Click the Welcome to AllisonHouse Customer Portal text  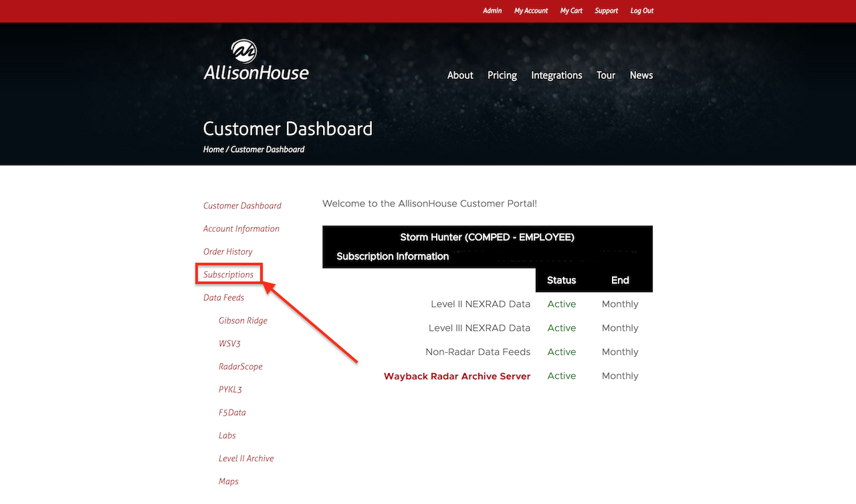click(429, 203)
